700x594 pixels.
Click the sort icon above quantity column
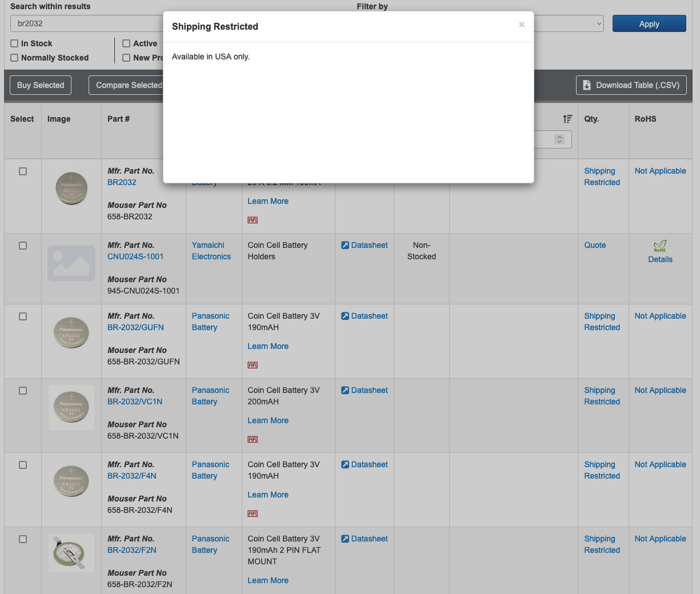click(x=567, y=119)
